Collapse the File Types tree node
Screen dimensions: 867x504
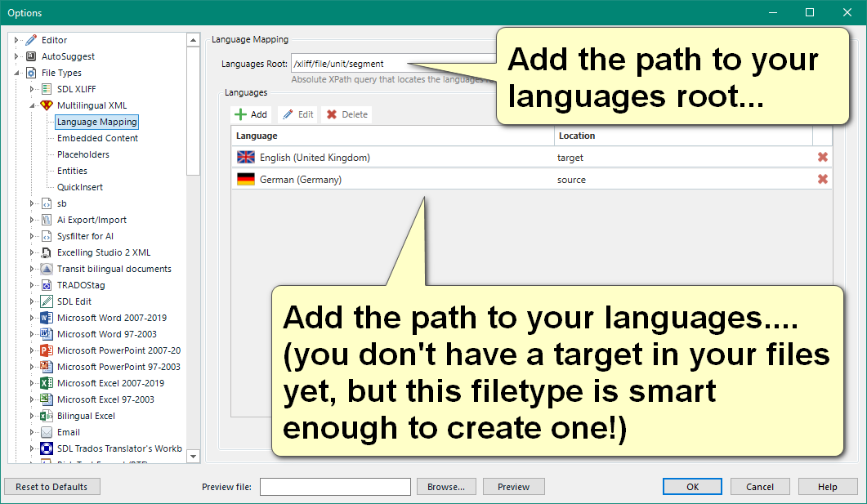pos(16,73)
